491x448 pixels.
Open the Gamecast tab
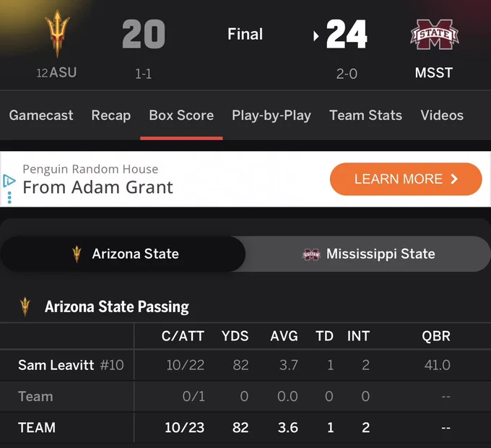pyautogui.click(x=41, y=116)
